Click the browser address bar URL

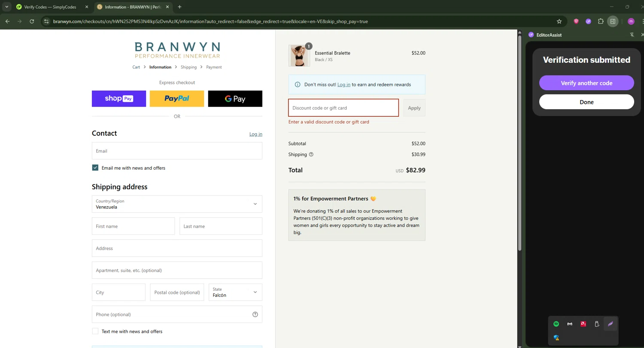pyautogui.click(x=210, y=21)
